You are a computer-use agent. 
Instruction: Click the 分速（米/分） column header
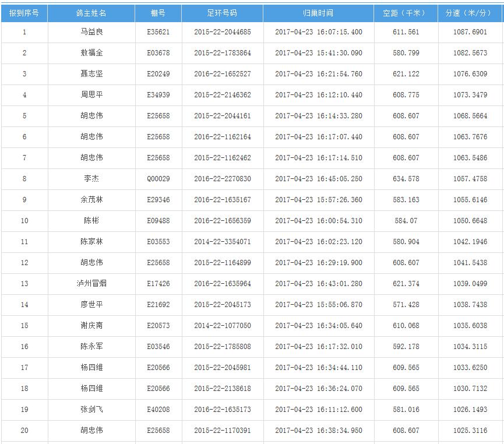coord(470,13)
